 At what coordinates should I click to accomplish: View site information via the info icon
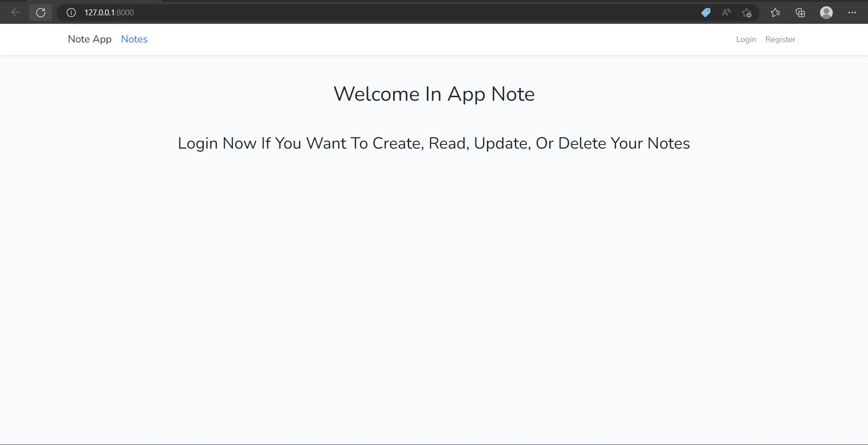point(71,13)
